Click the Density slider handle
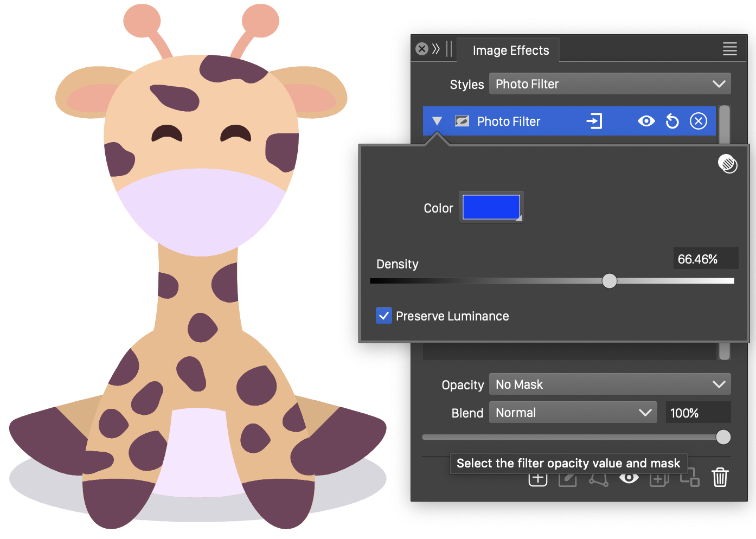The image size is (756, 539). click(x=610, y=281)
